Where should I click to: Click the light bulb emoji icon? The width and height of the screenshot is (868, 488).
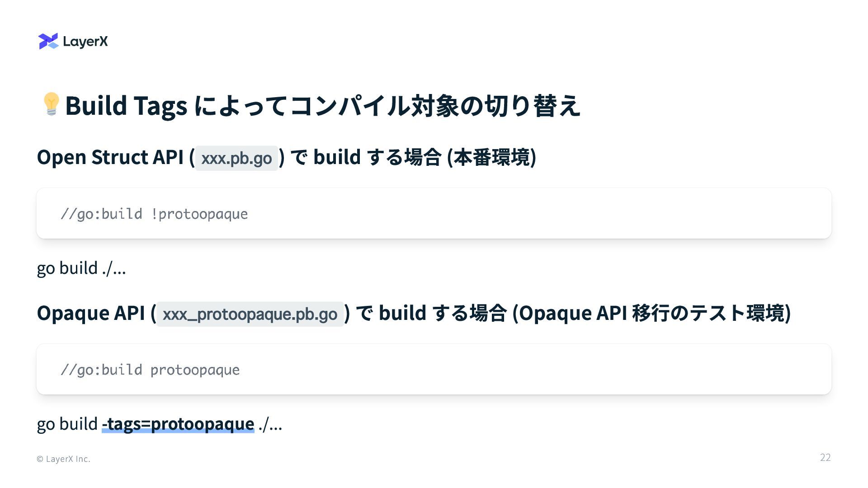tap(51, 104)
